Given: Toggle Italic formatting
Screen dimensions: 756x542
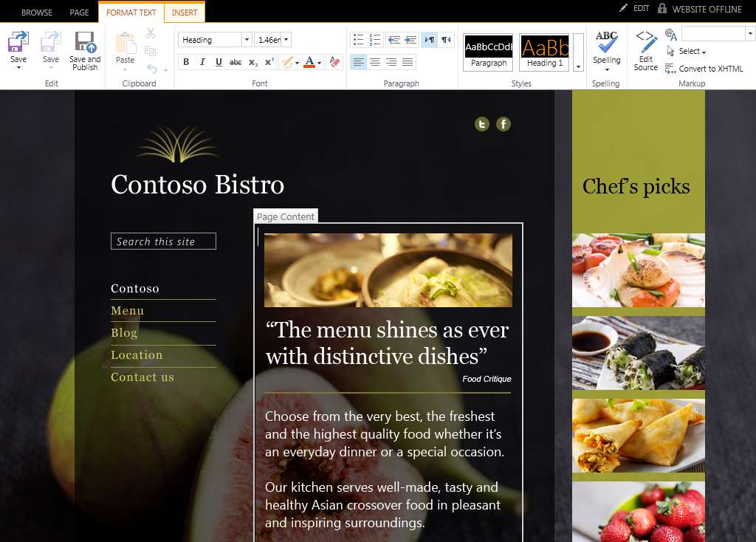Looking at the screenshot, I should point(202,62).
